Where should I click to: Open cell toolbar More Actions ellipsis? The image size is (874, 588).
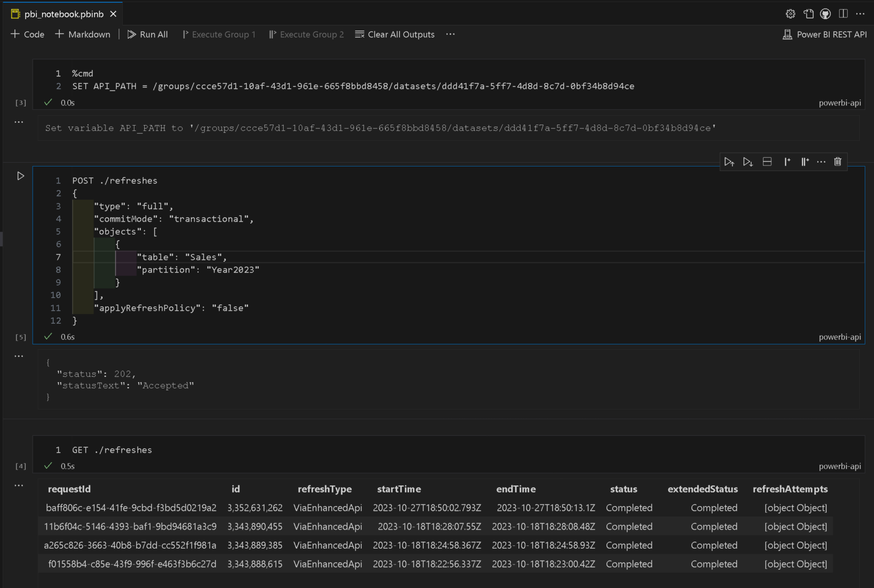821,162
